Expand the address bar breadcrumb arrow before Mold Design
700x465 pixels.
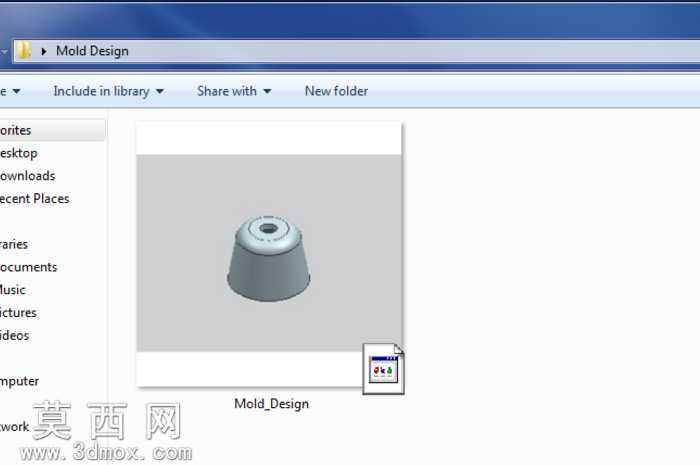coord(43,51)
